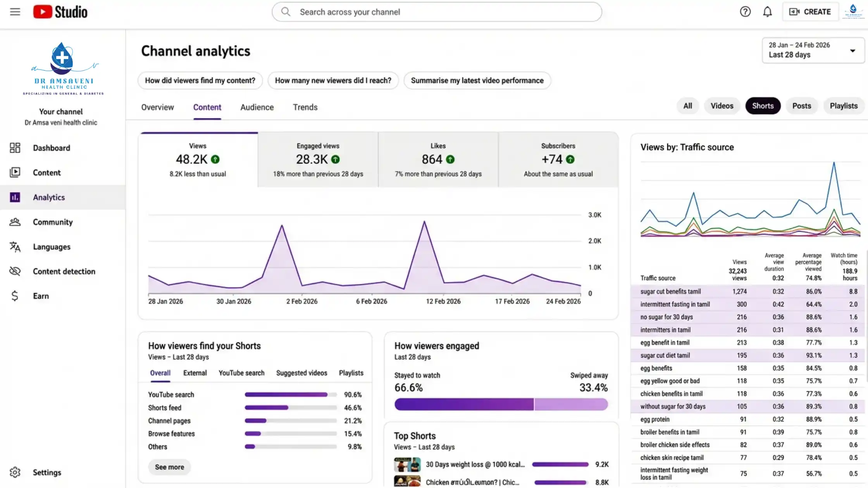Switch to the Suggested videos source tab
The image size is (868, 488).
301,373
